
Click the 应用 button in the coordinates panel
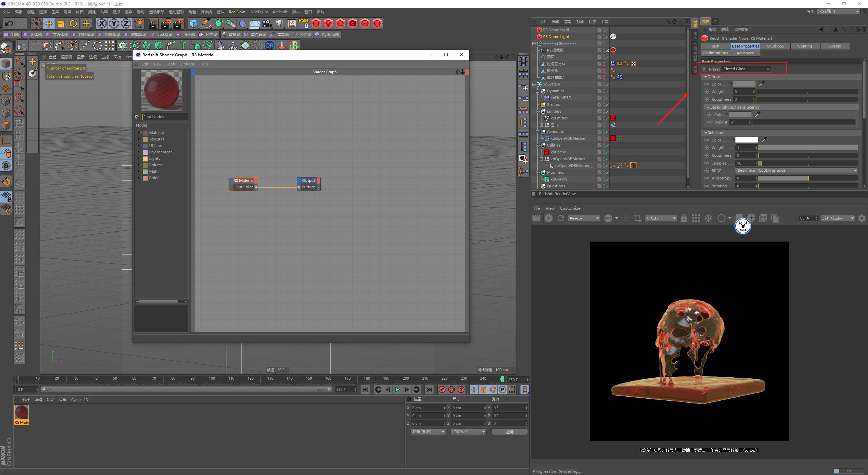click(510, 432)
